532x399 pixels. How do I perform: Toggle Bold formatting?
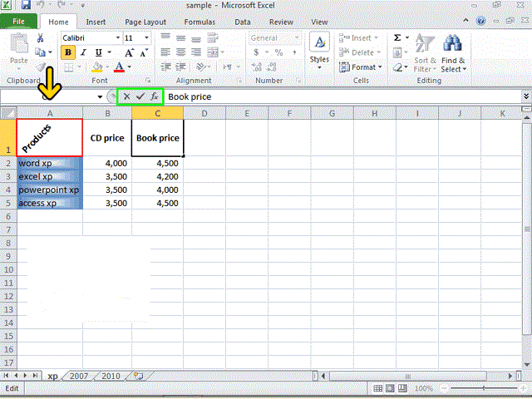(x=68, y=52)
